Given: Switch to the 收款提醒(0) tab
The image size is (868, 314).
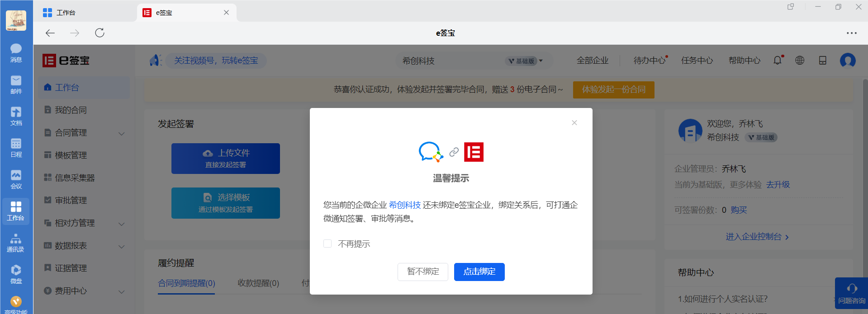Looking at the screenshot, I should pos(258,283).
